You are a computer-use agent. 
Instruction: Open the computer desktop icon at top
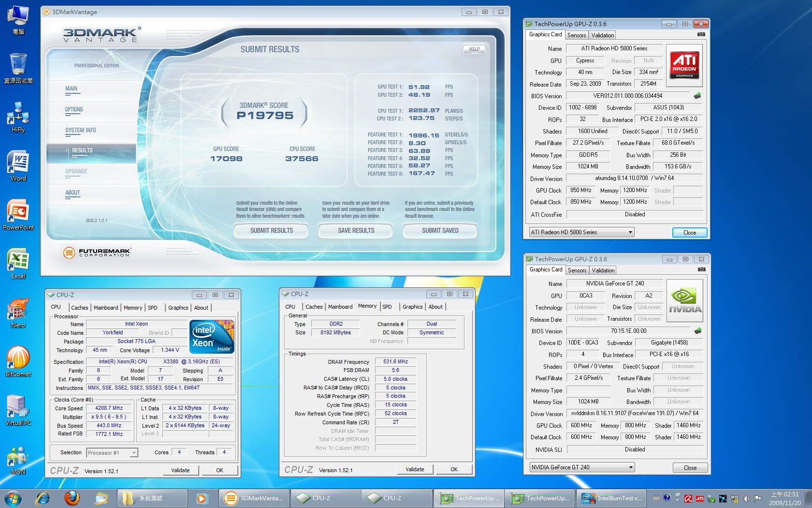[18, 19]
